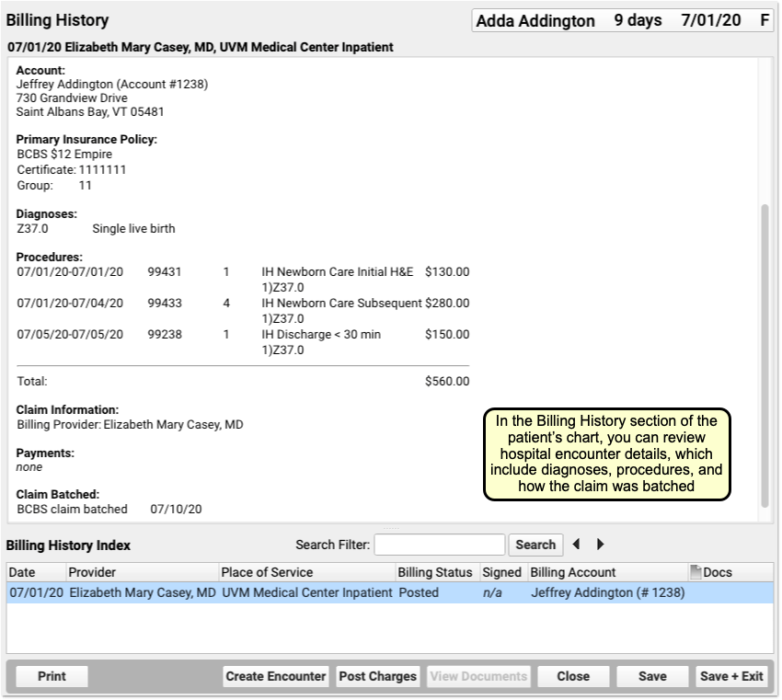This screenshot has width=782, height=700.
Task: Click UVM Medical Center Inpatient cell in index
Action: point(307,592)
